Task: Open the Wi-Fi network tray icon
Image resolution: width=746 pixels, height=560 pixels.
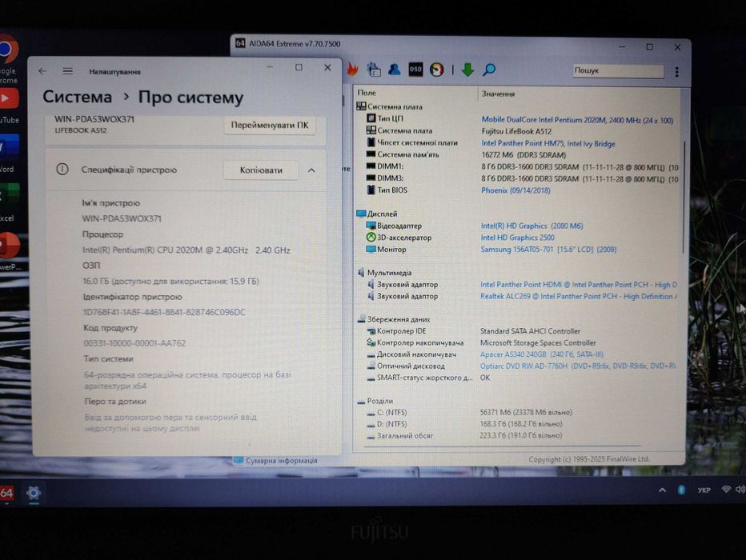Action: pyautogui.click(x=726, y=489)
